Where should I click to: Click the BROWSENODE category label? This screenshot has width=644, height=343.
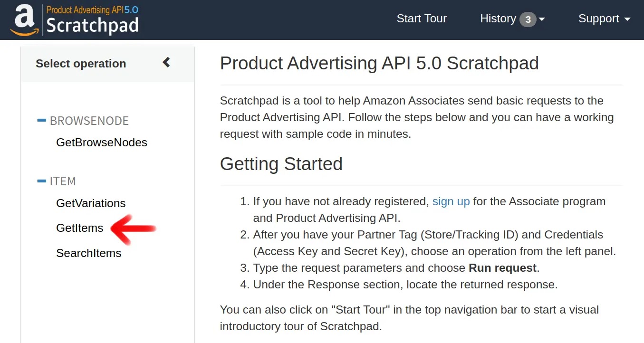tap(89, 121)
